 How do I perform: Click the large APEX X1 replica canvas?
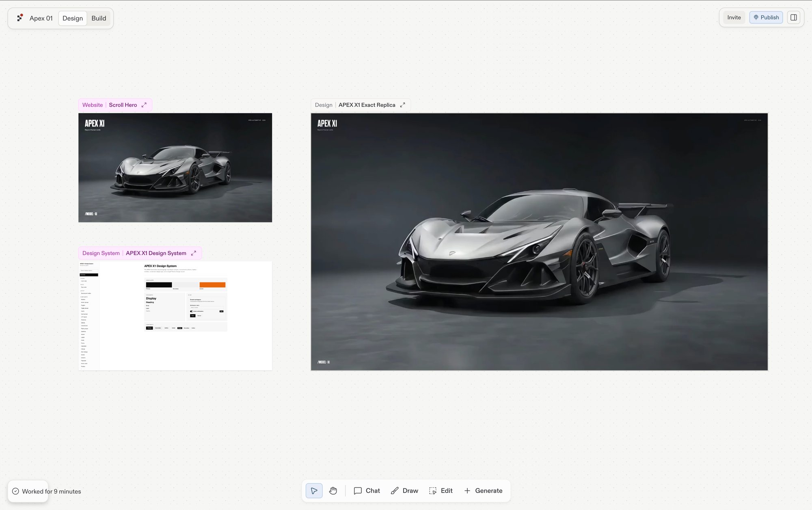tap(539, 242)
